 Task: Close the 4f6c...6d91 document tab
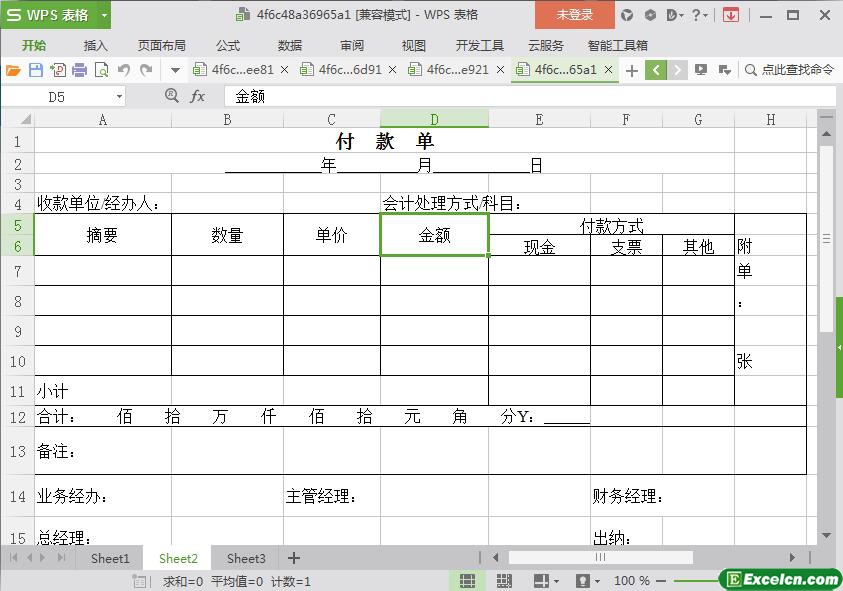pyautogui.click(x=392, y=69)
